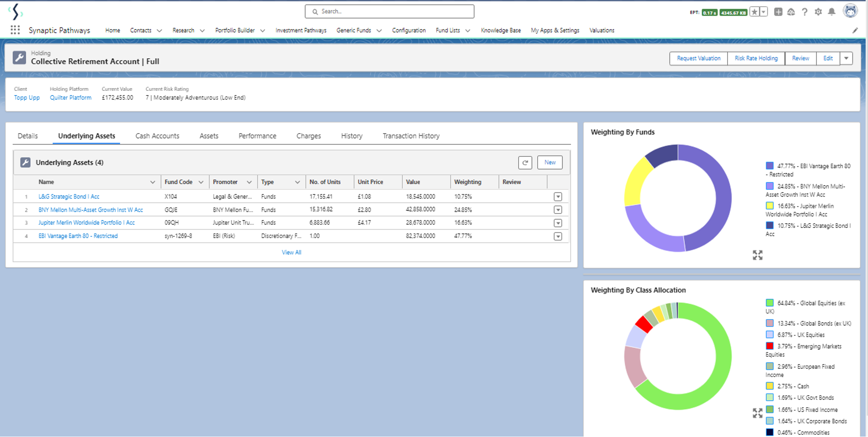This screenshot has width=868, height=437.
Task: Open row actions for L&G Strategic Bond
Action: pos(558,197)
